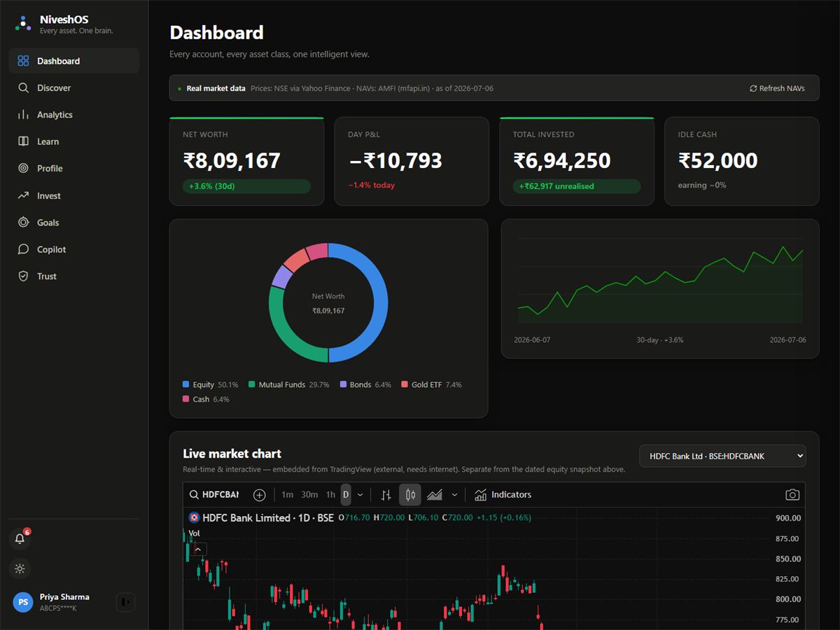Select the 1m timeframe
Viewport: 840px width, 630px height.
click(288, 495)
